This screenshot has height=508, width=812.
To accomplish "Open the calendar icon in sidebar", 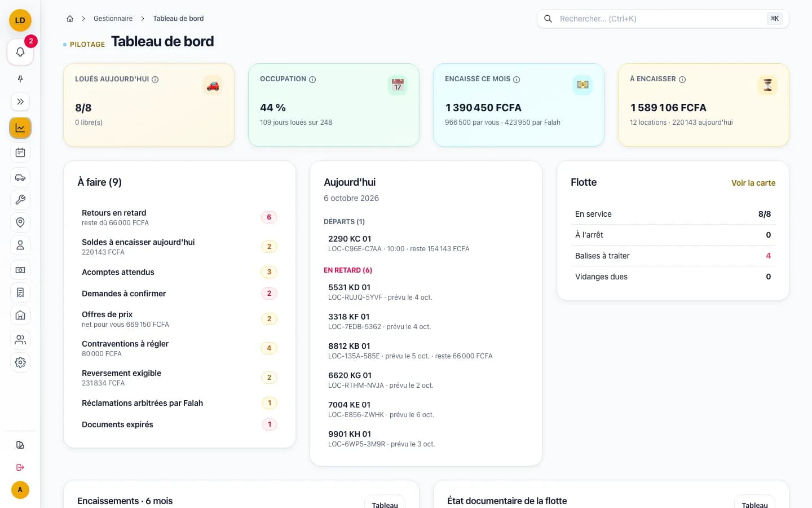I will pyautogui.click(x=20, y=152).
